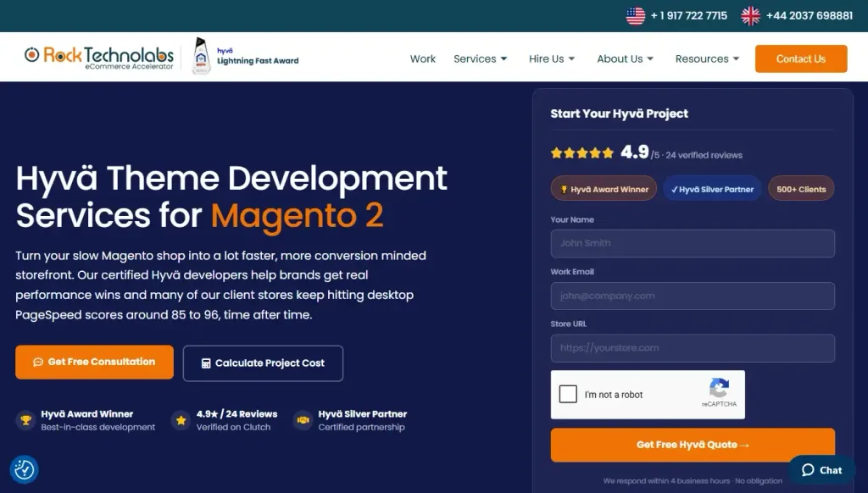Screen dimensions: 868x493
Task: Click the calculator icon in Calculate Project Cost
Action: (x=206, y=363)
